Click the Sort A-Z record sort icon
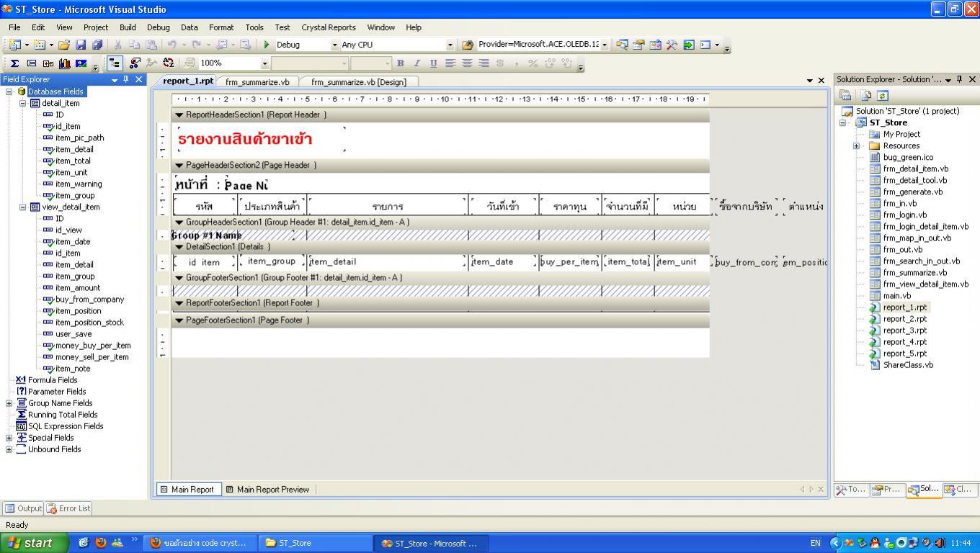Image resolution: width=980 pixels, height=553 pixels. coord(168,63)
